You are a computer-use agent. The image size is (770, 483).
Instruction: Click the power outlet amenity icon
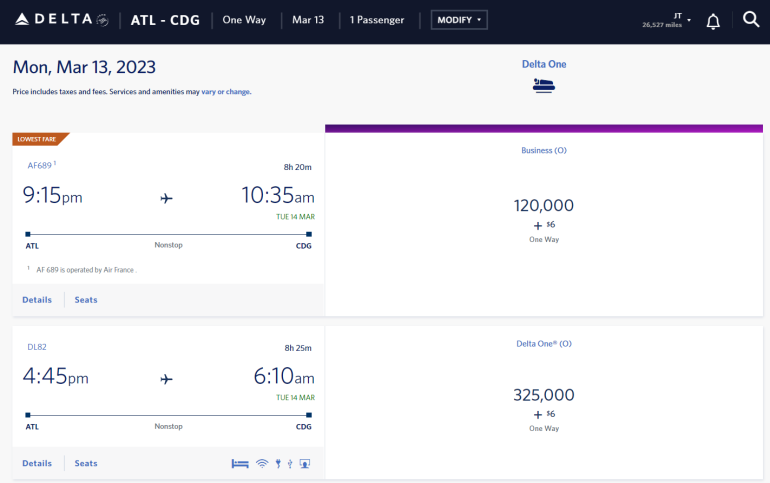[277, 463]
